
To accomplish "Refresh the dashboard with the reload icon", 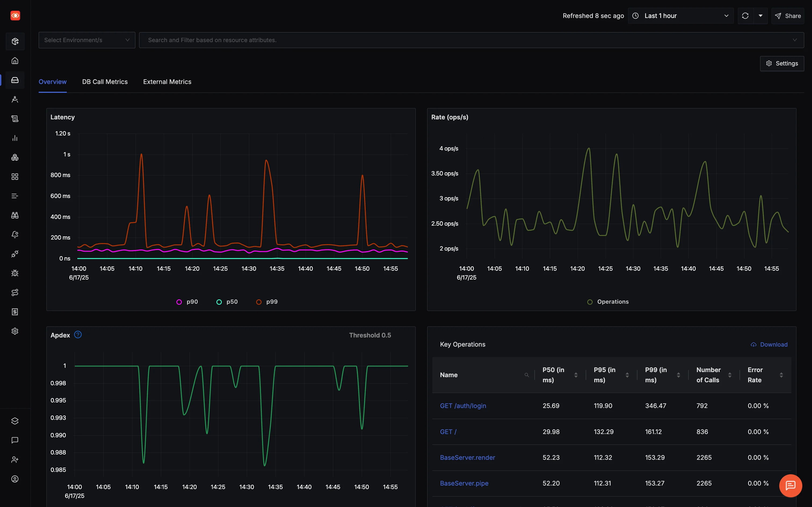I will pyautogui.click(x=745, y=16).
